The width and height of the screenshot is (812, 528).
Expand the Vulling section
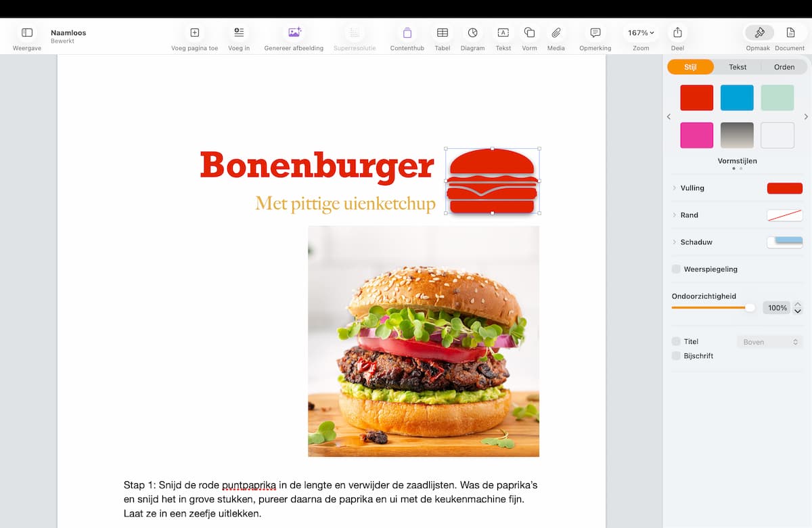[x=674, y=188]
